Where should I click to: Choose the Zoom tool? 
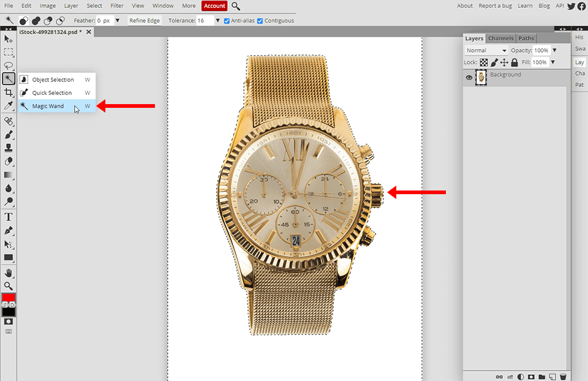(x=9, y=285)
